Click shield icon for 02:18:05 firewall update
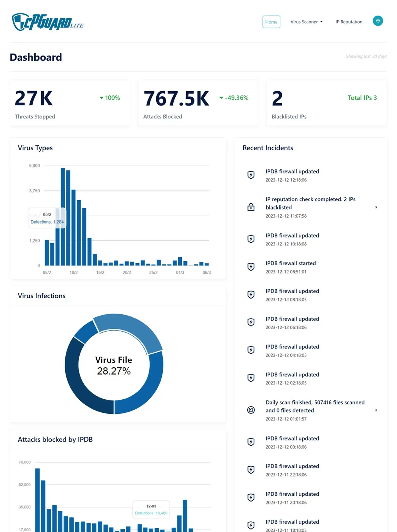This screenshot has width=397, height=532. point(251,378)
